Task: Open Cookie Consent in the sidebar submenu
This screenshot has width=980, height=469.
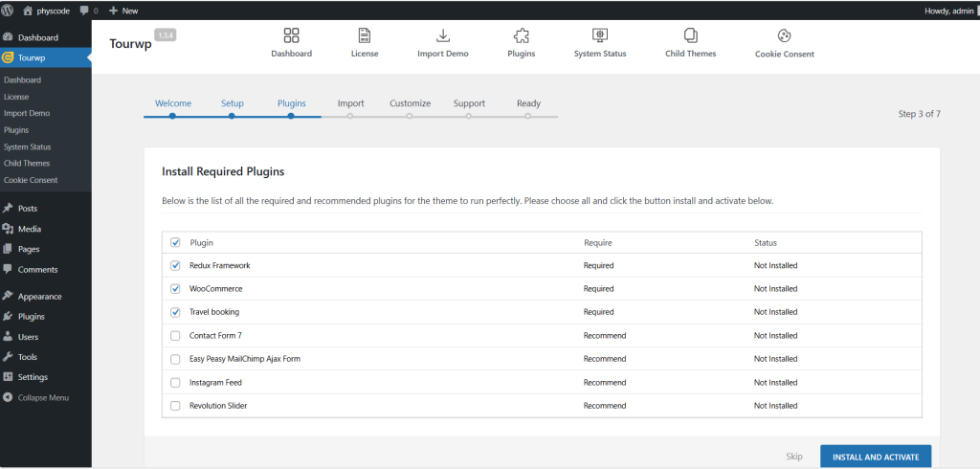Action: (31, 180)
